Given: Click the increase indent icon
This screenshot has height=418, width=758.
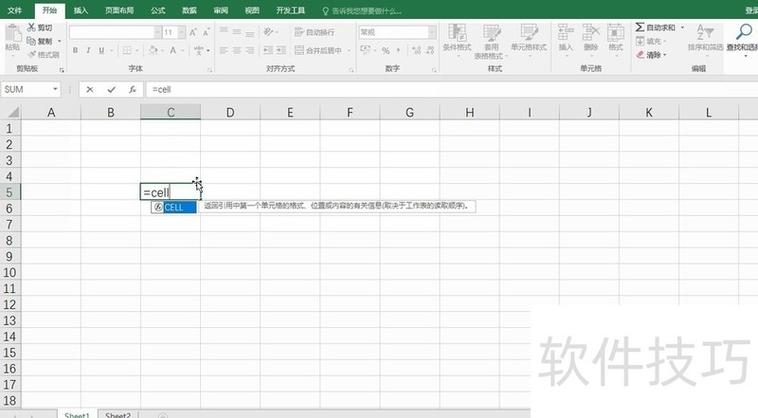Looking at the screenshot, I should pyautogui.click(x=281, y=50).
